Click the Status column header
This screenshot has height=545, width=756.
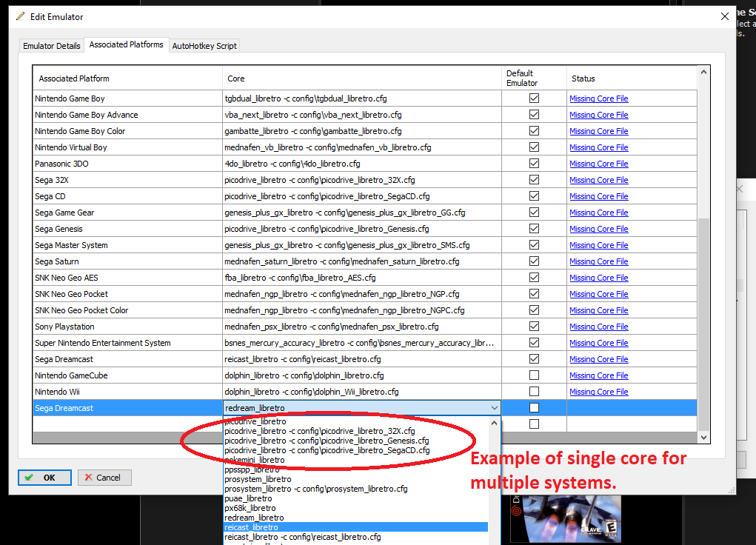[x=632, y=78]
